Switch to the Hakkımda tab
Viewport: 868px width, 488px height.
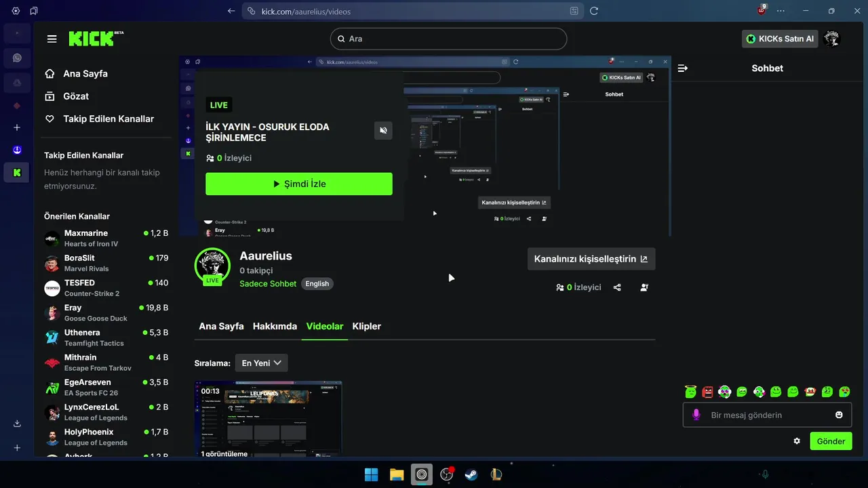tap(275, 326)
